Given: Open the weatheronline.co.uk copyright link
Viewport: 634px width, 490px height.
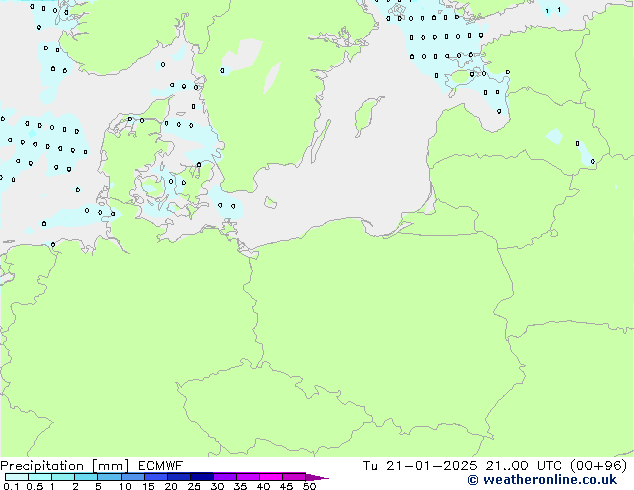Looking at the screenshot, I should pos(542,480).
